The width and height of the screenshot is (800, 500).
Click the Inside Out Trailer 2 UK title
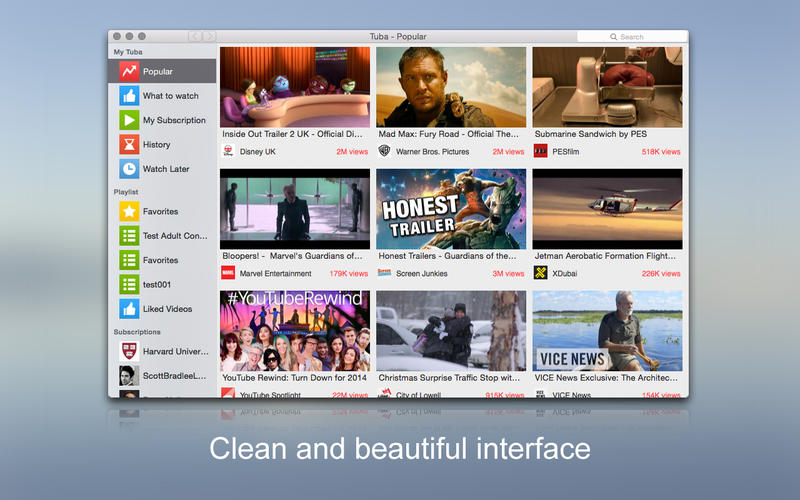tap(292, 133)
